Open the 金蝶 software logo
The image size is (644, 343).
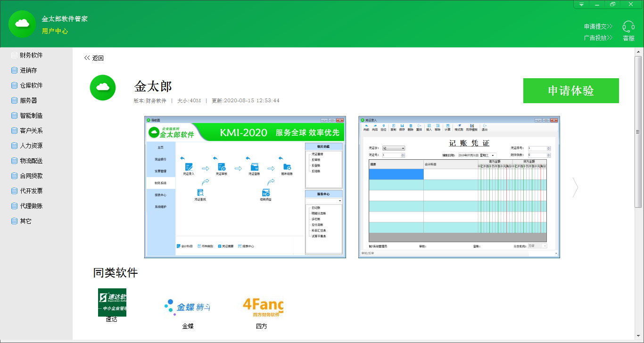(x=188, y=307)
